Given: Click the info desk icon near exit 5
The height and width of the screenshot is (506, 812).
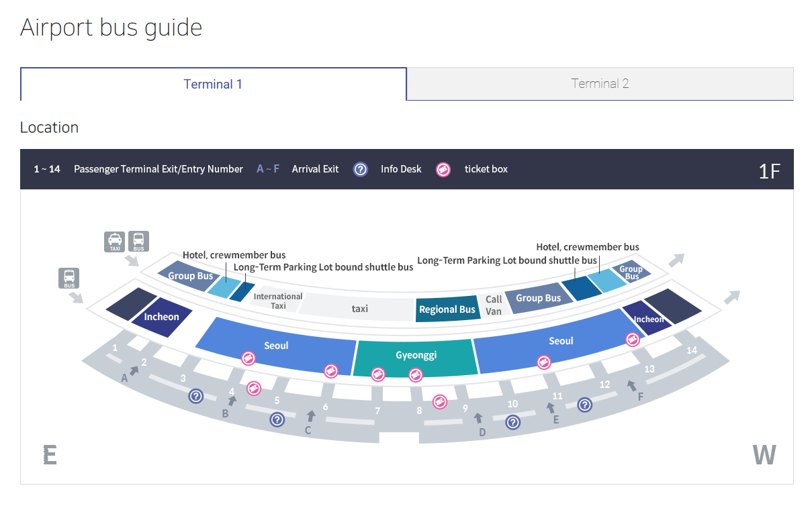Looking at the screenshot, I should [x=277, y=419].
